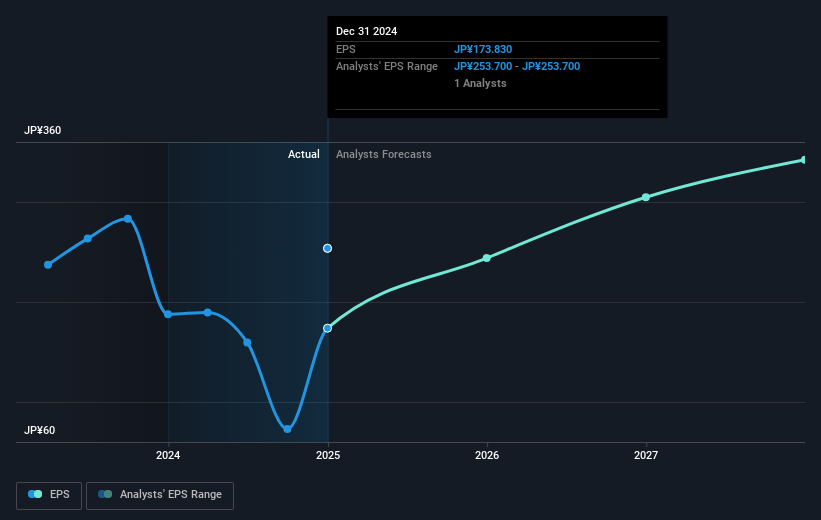Click the 2027 axis label
The width and height of the screenshot is (821, 520).
646,456
